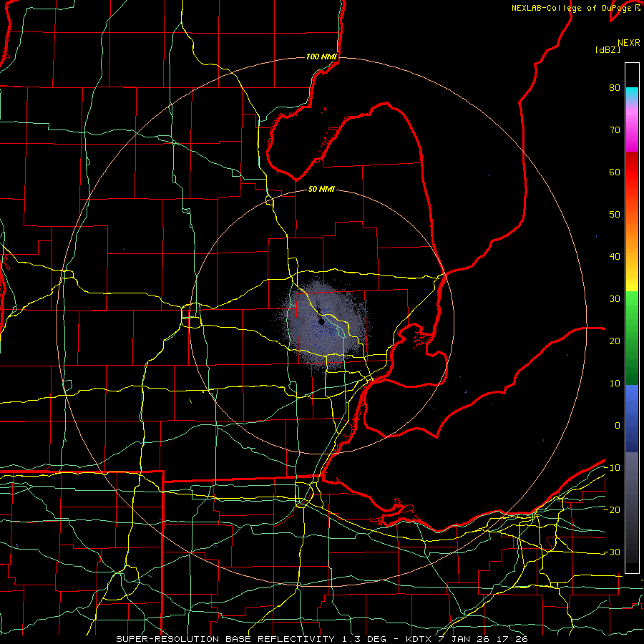644x644 pixels.
Task: Click the 20 value on the dBZ scale
Action: (x=615, y=341)
